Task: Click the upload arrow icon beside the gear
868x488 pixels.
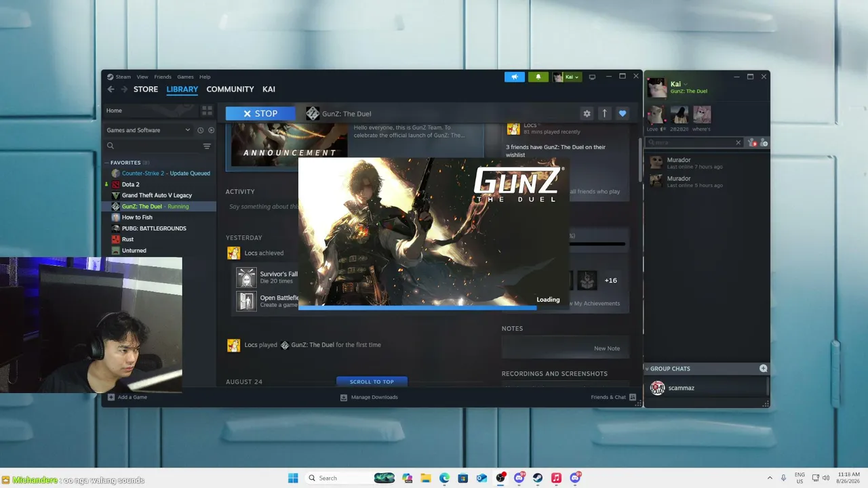Action: pyautogui.click(x=604, y=113)
